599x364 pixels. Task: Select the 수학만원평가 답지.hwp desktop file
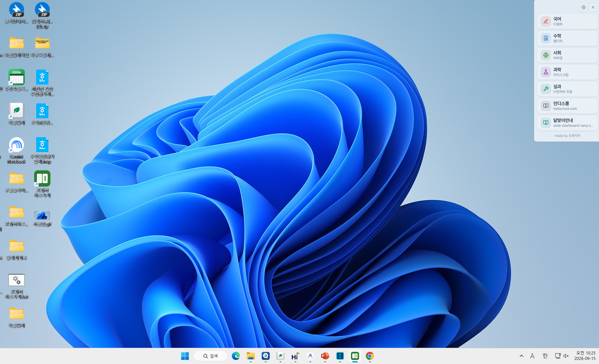point(42,150)
